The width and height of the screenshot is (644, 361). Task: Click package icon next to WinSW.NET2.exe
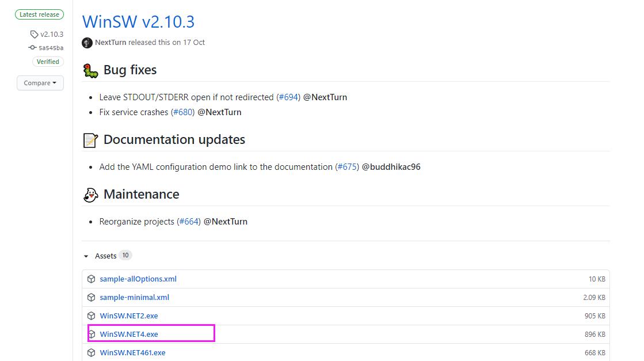click(91, 316)
